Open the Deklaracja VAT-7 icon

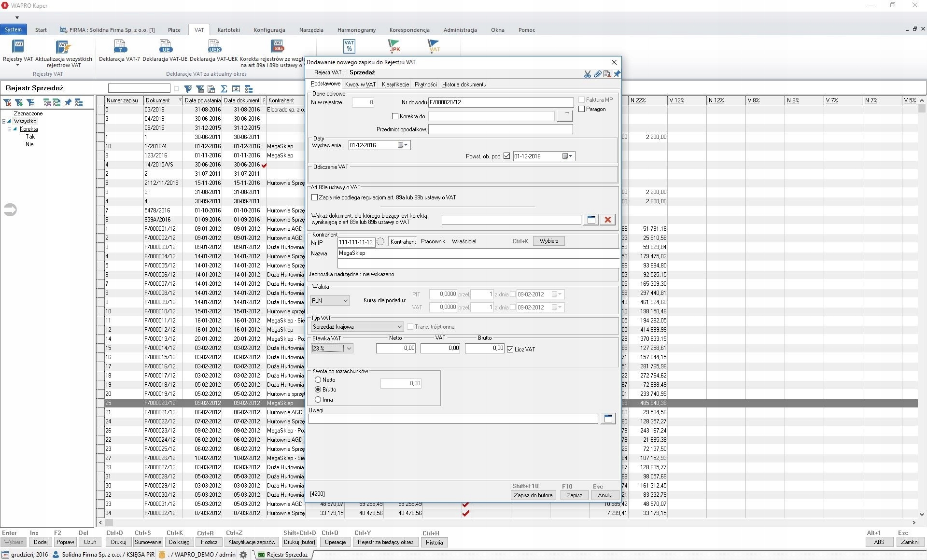pos(119,47)
